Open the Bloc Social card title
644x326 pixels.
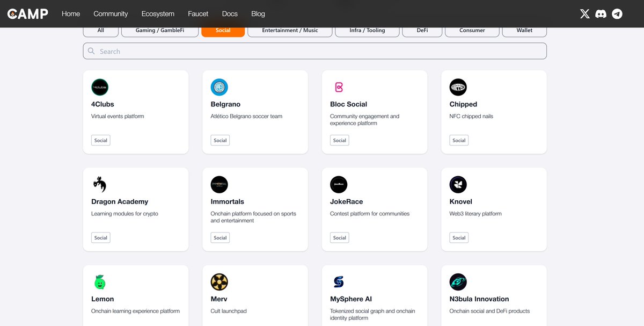349,104
